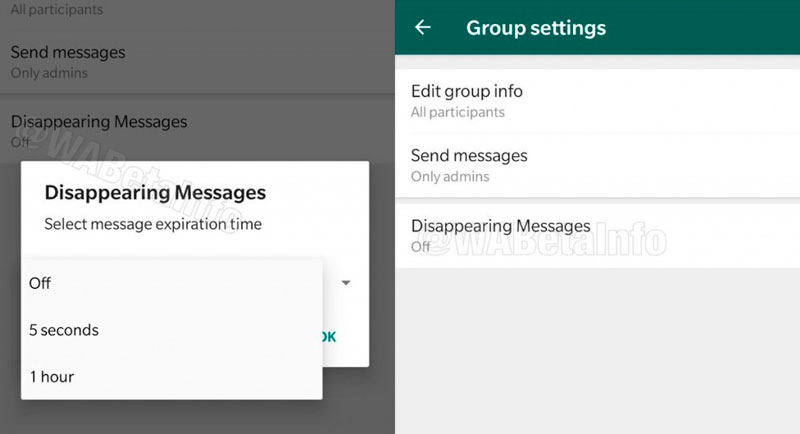Open the expiration time dropdown arrow
Viewport: 800px width, 434px height.
click(345, 283)
